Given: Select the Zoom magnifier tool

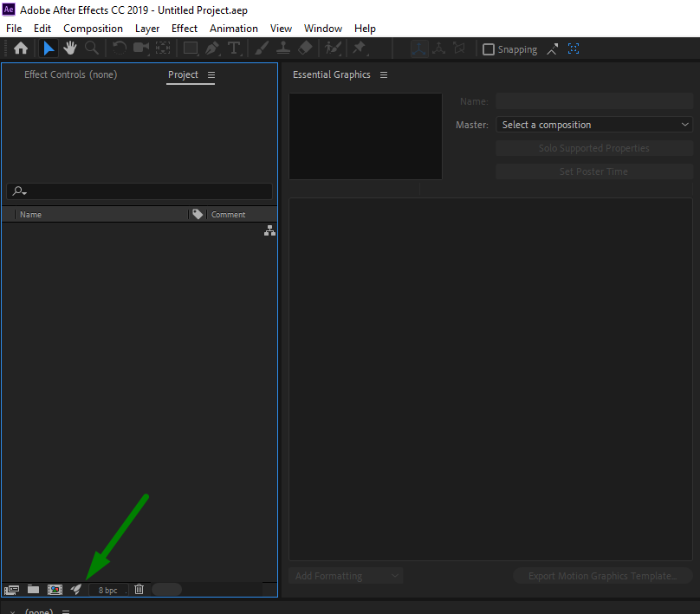Looking at the screenshot, I should [x=92, y=48].
